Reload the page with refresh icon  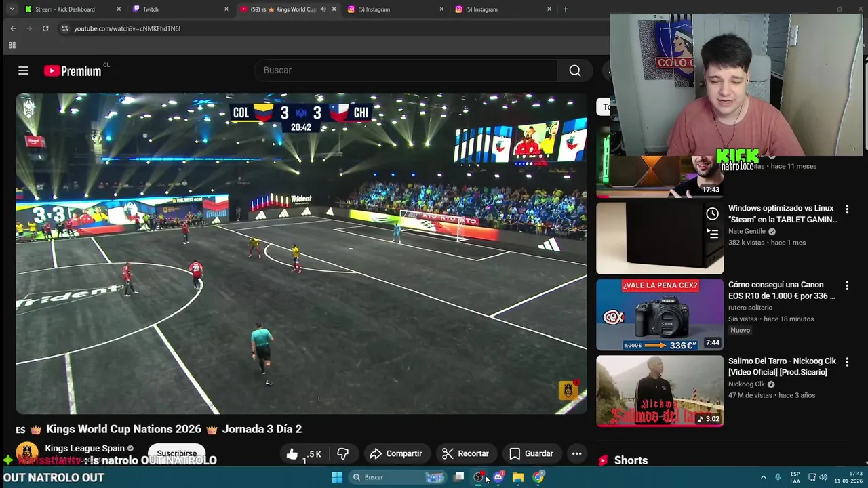45,28
